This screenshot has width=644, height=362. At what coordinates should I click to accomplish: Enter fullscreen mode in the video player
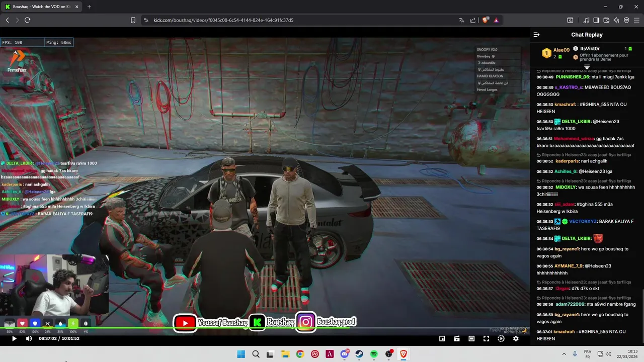[x=486, y=338]
